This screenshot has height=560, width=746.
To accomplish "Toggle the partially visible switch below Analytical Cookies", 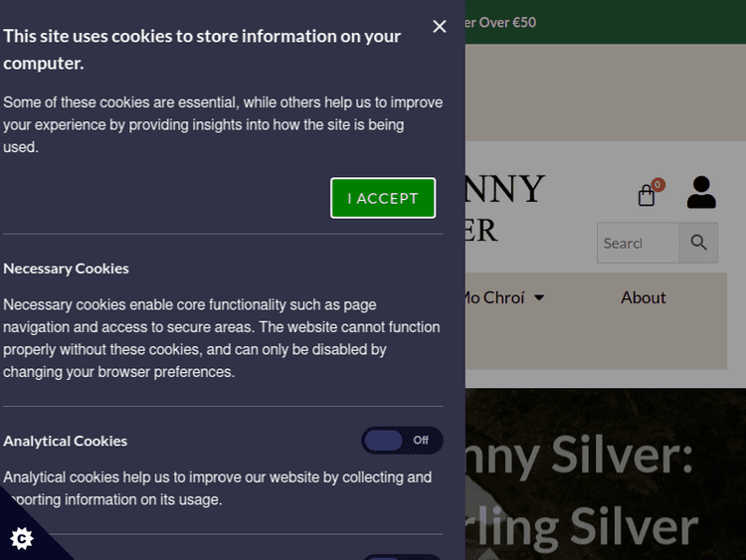I will pos(402,557).
